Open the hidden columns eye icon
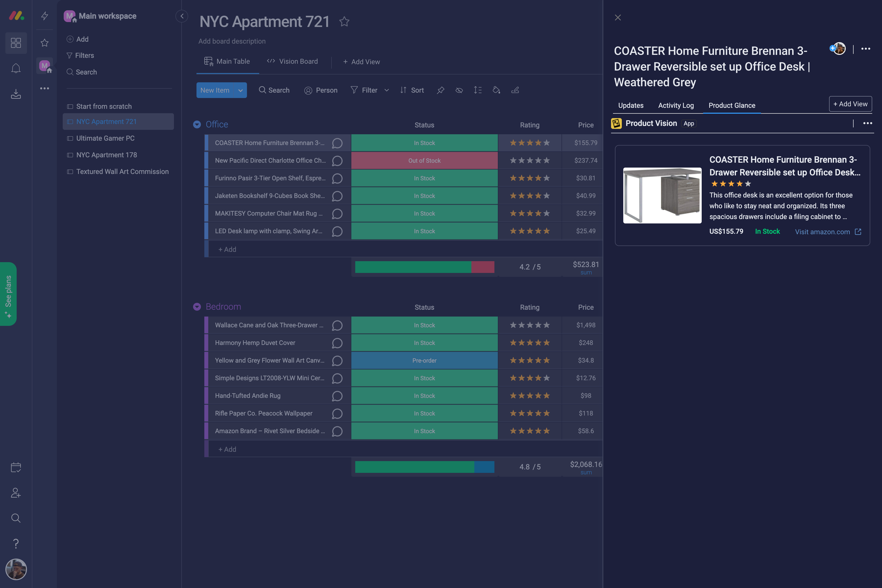Image resolution: width=882 pixels, height=588 pixels. coord(459,90)
